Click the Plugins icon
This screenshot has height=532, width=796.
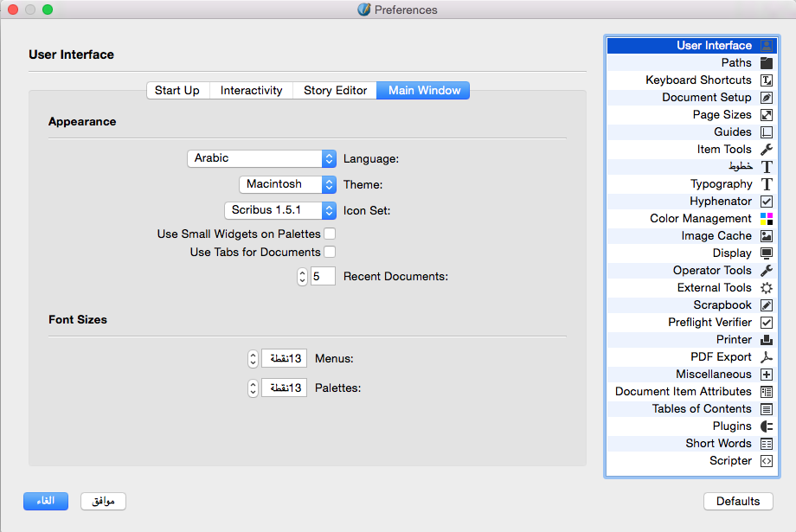(766, 426)
